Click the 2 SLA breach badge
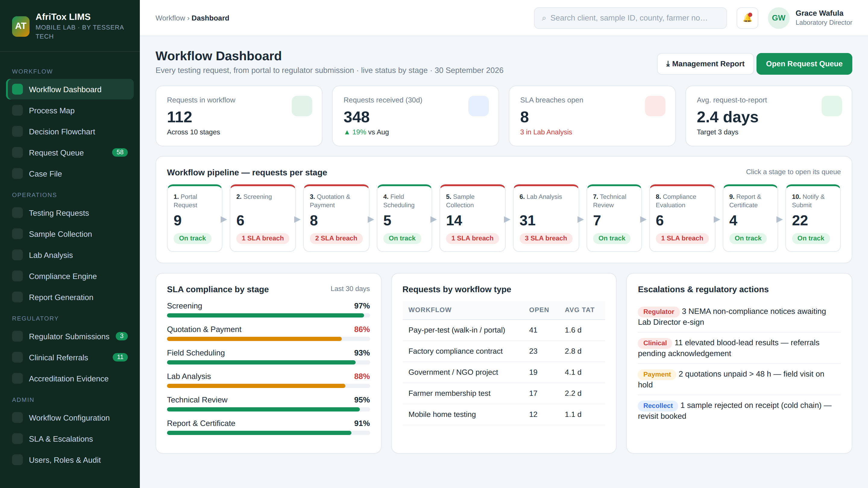The width and height of the screenshot is (868, 488). (x=336, y=238)
